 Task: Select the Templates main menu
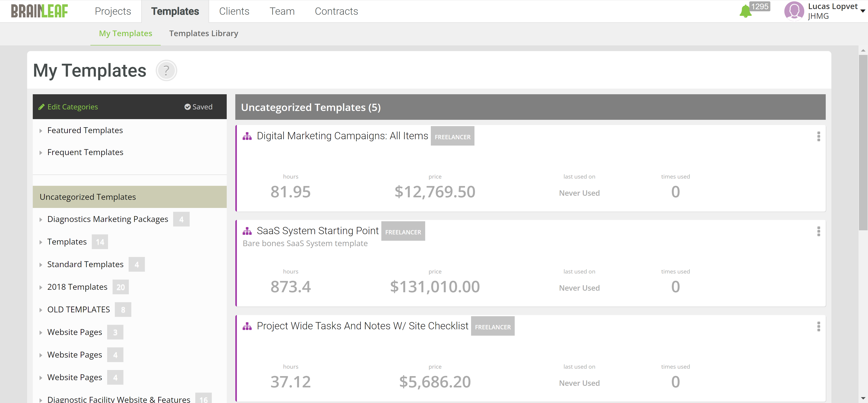pos(175,11)
